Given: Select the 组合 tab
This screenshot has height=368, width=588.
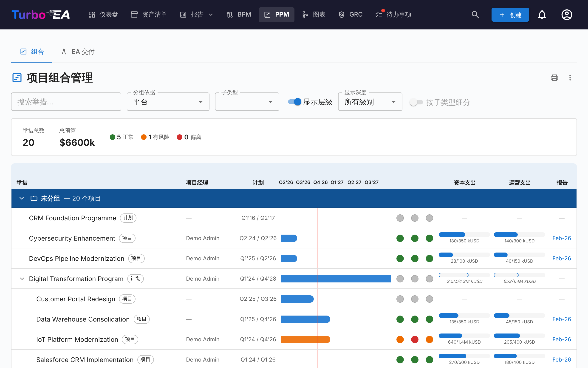Looking at the screenshot, I should click(x=32, y=52).
